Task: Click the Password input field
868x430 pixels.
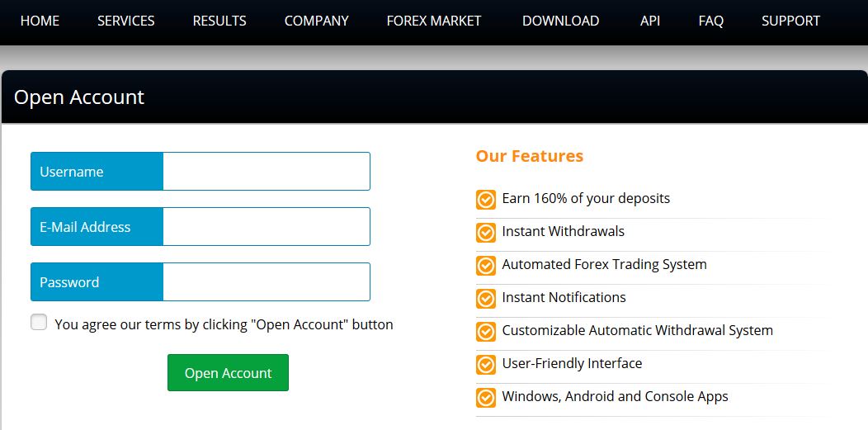Action: click(x=267, y=281)
